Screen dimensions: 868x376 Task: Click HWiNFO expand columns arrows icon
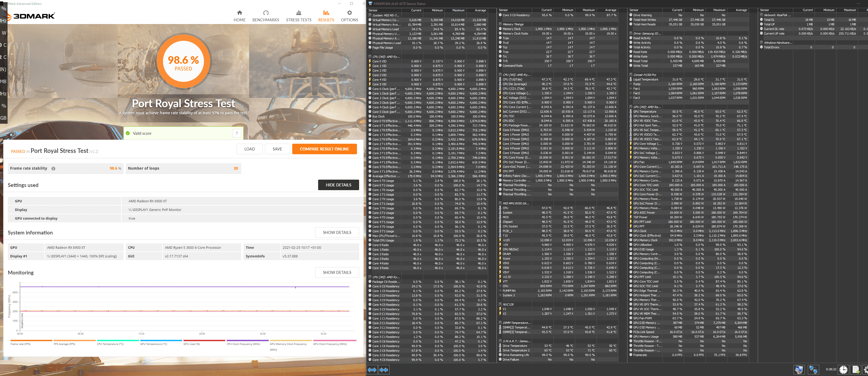(372, 370)
